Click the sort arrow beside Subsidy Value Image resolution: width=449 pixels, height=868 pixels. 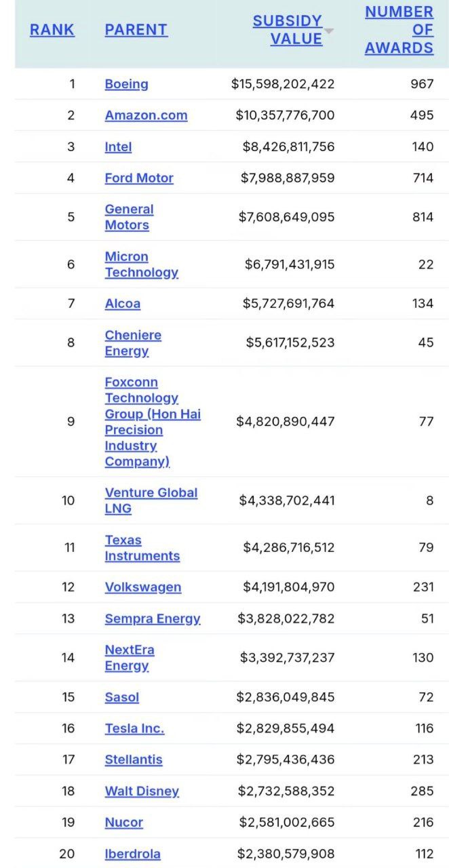pos(329,31)
